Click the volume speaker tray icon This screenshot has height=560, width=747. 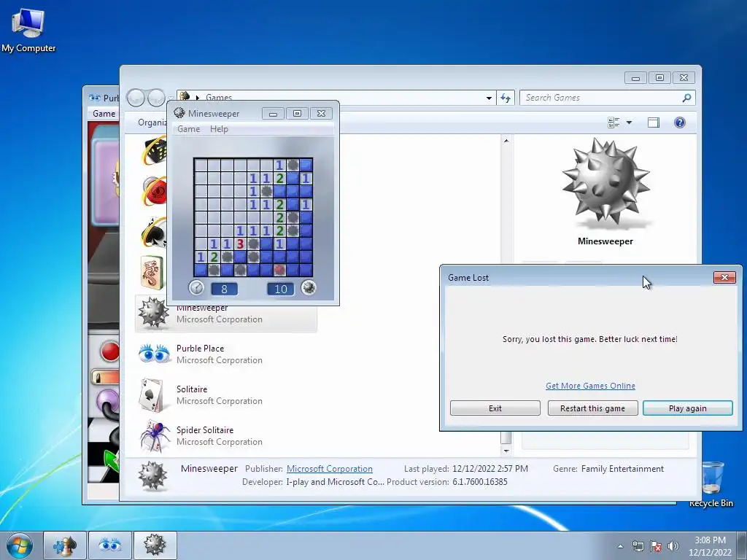click(x=673, y=546)
